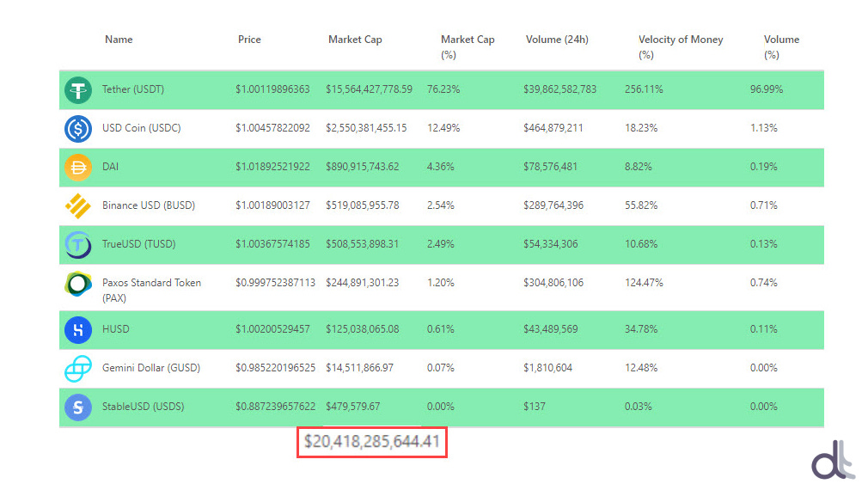Viewport: 868px width, 490px height.
Task: Select HUSD price $1.00200529457
Action: tap(272, 329)
